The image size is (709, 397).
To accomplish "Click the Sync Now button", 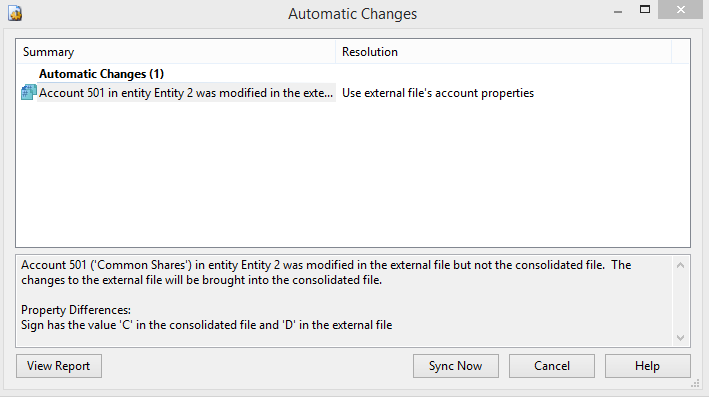I will [x=455, y=366].
